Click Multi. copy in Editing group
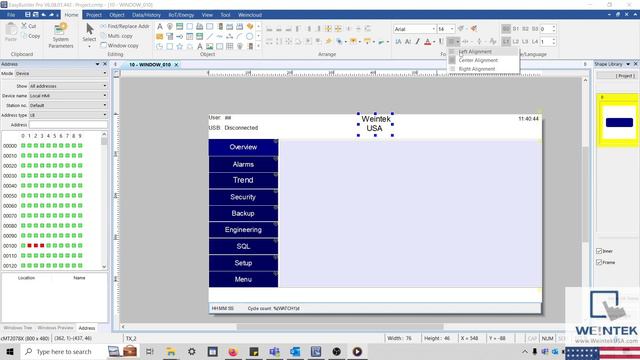The height and width of the screenshot is (360, 640). [120, 36]
